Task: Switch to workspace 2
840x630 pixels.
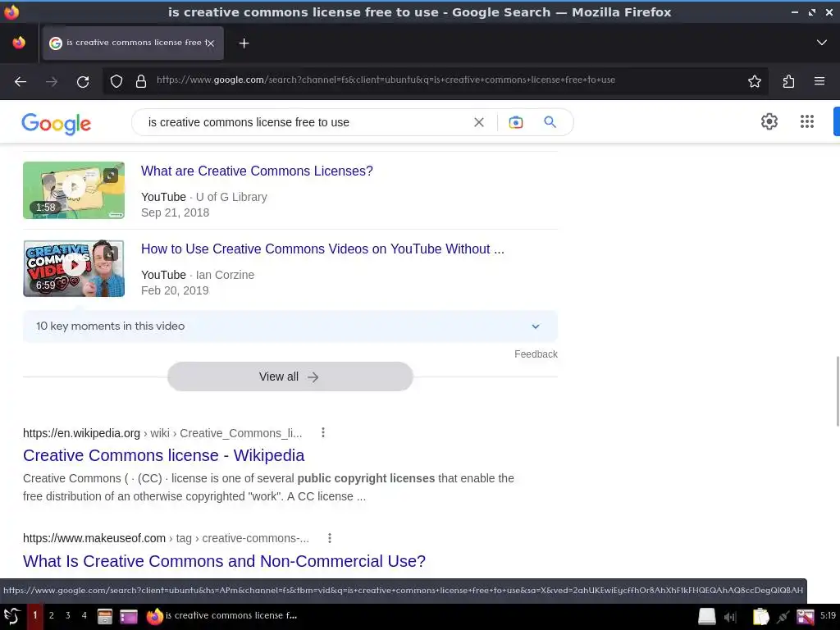Action: point(52,615)
